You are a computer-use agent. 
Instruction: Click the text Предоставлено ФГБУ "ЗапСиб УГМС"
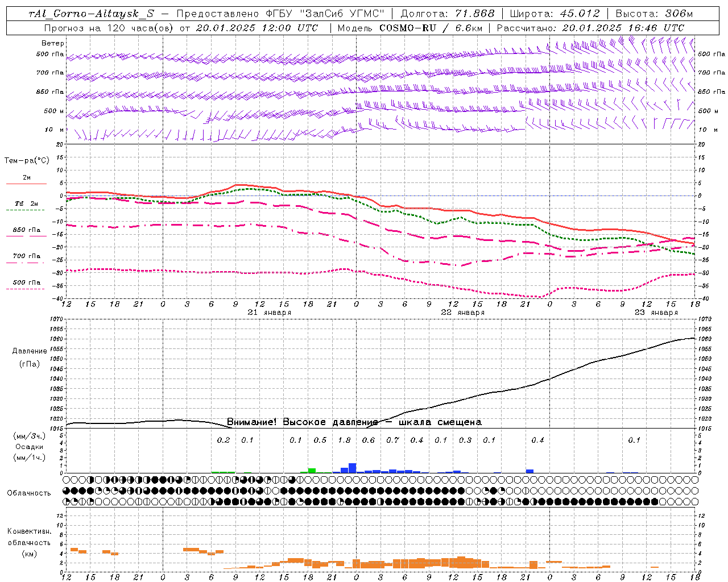pos(280,14)
